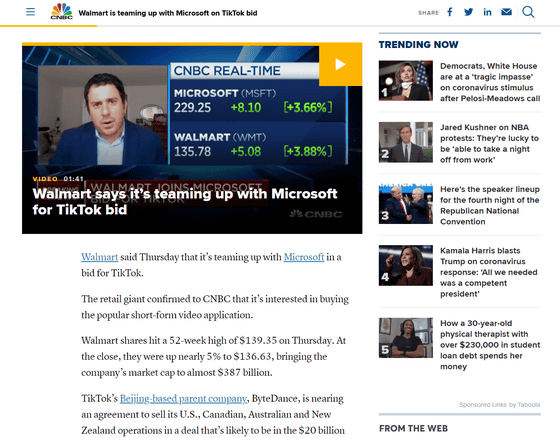Share article on Twitter

pyautogui.click(x=469, y=12)
